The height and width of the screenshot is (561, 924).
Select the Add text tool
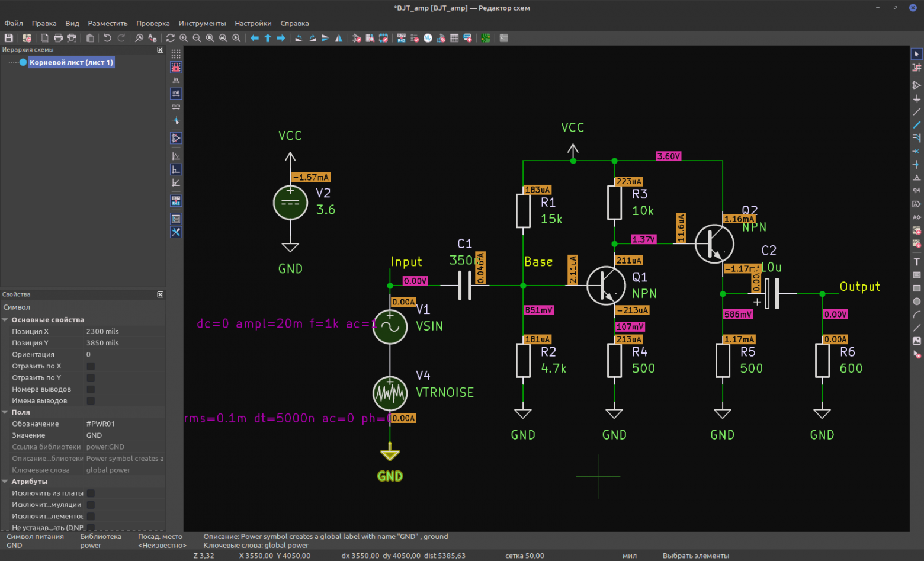[x=916, y=262]
